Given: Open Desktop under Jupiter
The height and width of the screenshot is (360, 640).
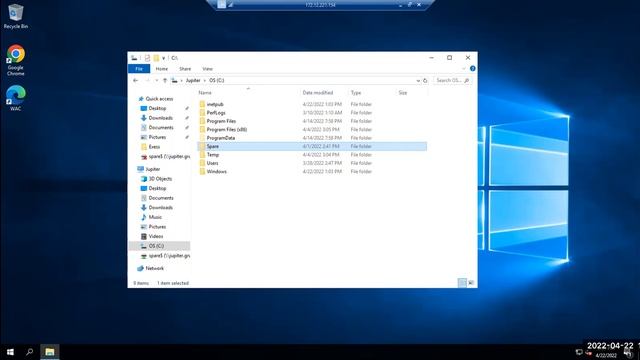Looking at the screenshot, I should coord(157,188).
